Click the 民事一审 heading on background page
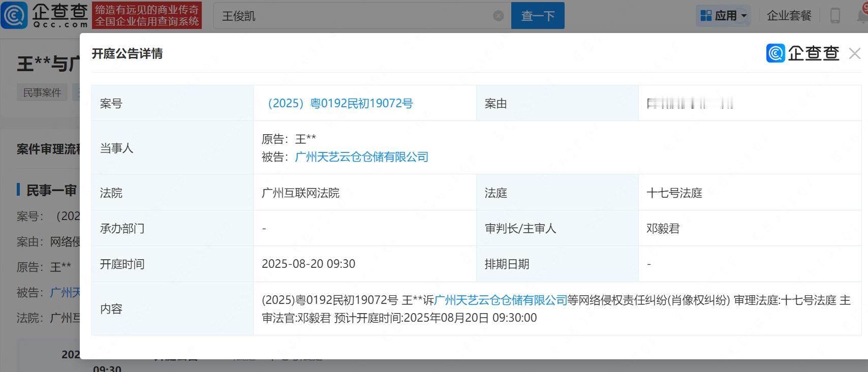Image resolution: width=868 pixels, height=372 pixels. coord(51,191)
